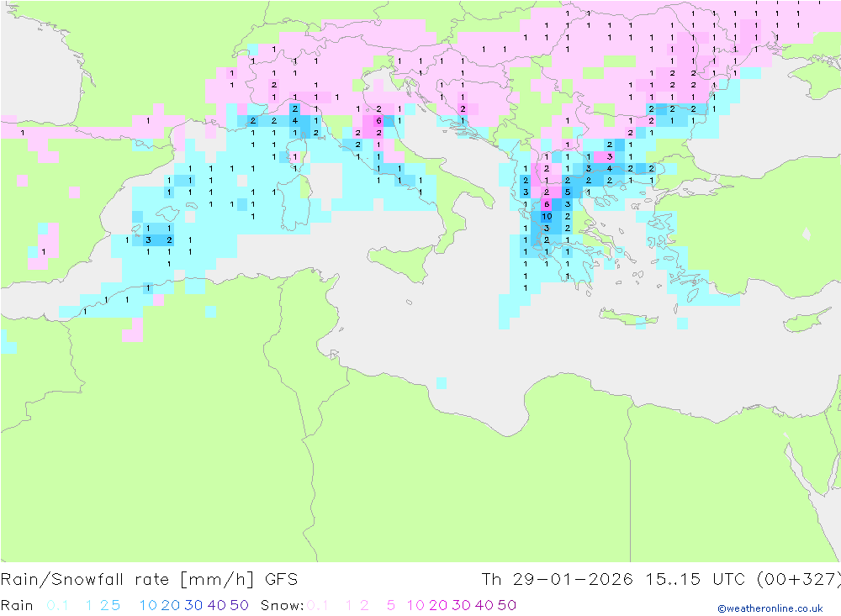Screen dimensions: 841x616
Task: Click the 'Th 29-01-2026 15..15 UTC' date label
Action: 616,579
